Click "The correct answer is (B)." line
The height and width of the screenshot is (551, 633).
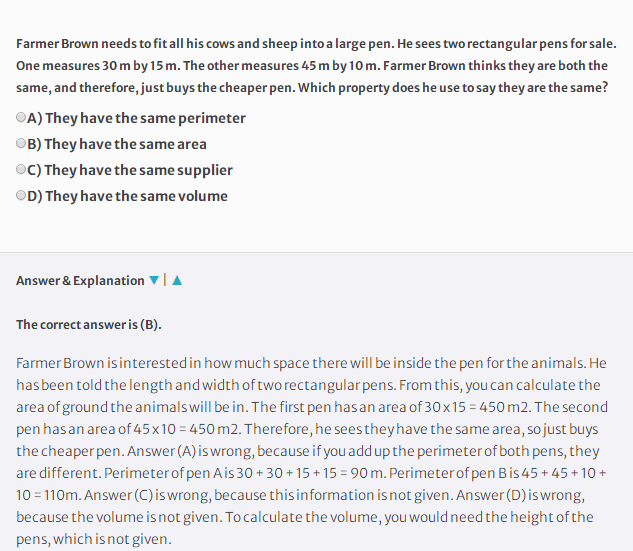(x=89, y=325)
